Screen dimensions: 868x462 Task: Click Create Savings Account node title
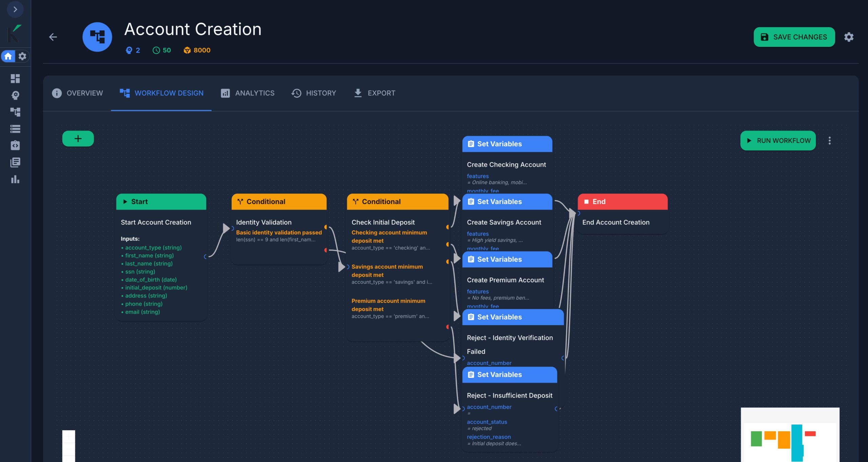tap(504, 222)
